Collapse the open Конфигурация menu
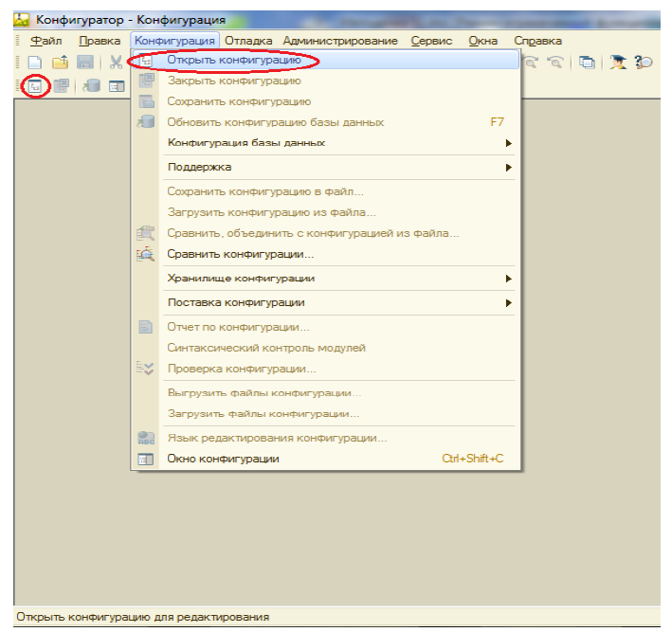Image resolution: width=672 pixels, height=632 pixels. [x=174, y=41]
